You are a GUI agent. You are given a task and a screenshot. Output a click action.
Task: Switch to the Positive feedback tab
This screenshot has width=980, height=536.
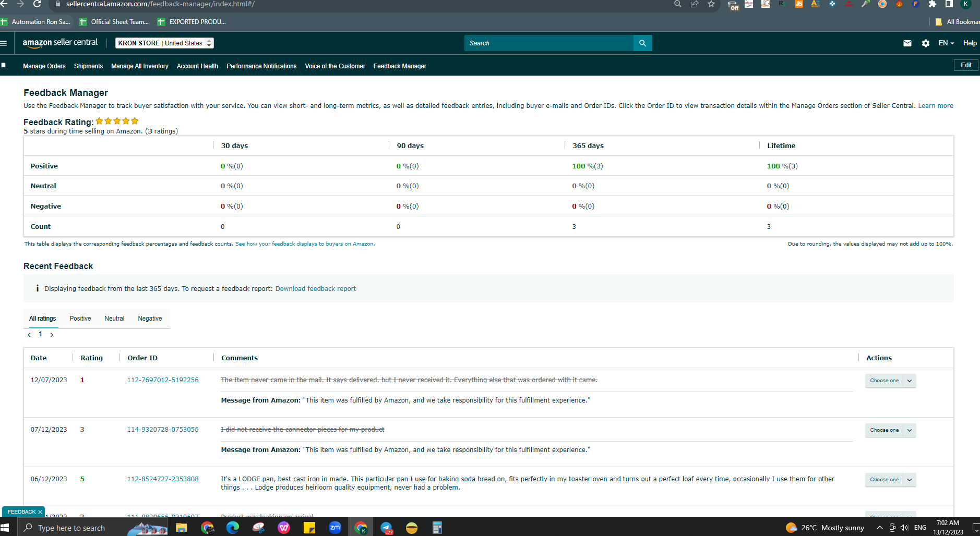pos(80,319)
